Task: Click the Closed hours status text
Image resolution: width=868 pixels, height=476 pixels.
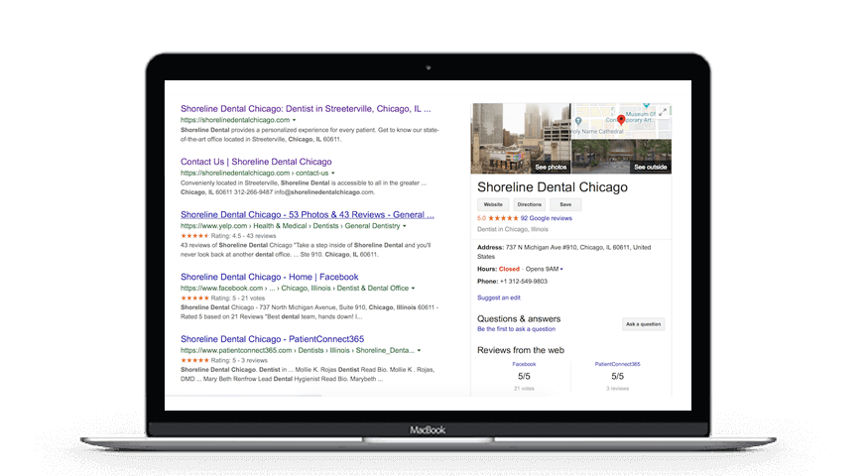Action: (x=509, y=269)
